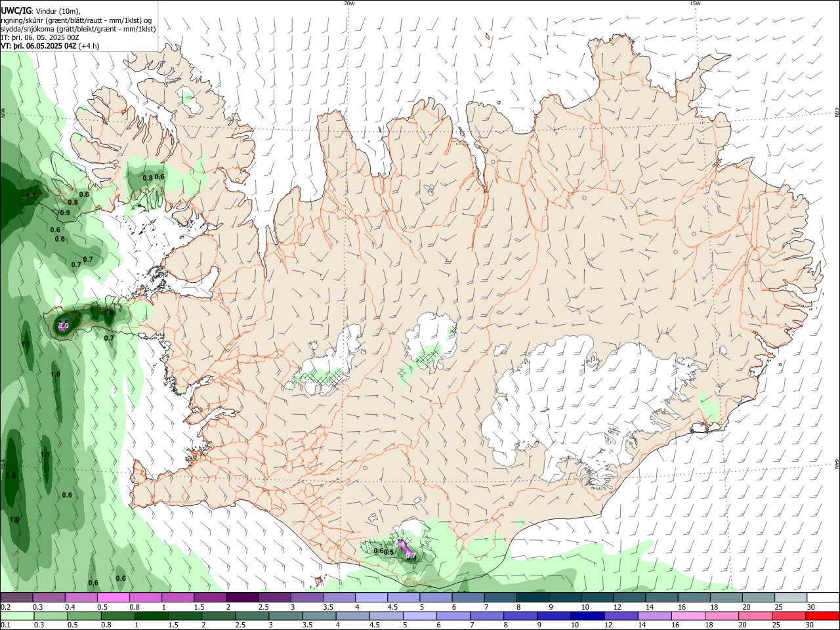Click the medium green 0.5 swatch in lower legend
The width and height of the screenshot is (840, 630).
[85, 616]
